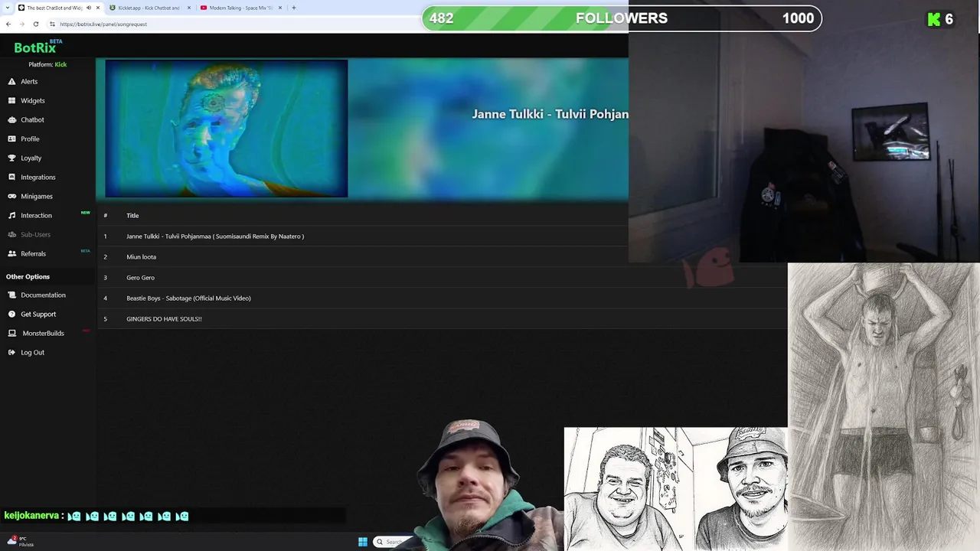Click Log Out
The image size is (980, 551).
point(32,352)
